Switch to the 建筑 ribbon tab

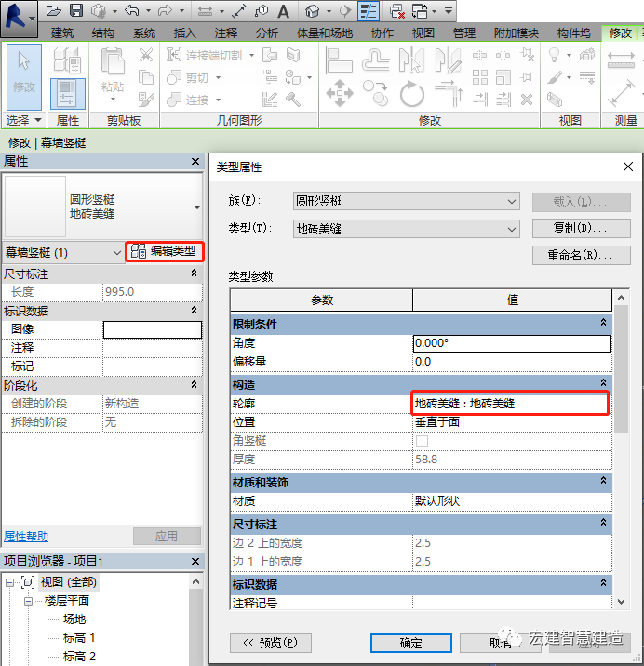[62, 33]
